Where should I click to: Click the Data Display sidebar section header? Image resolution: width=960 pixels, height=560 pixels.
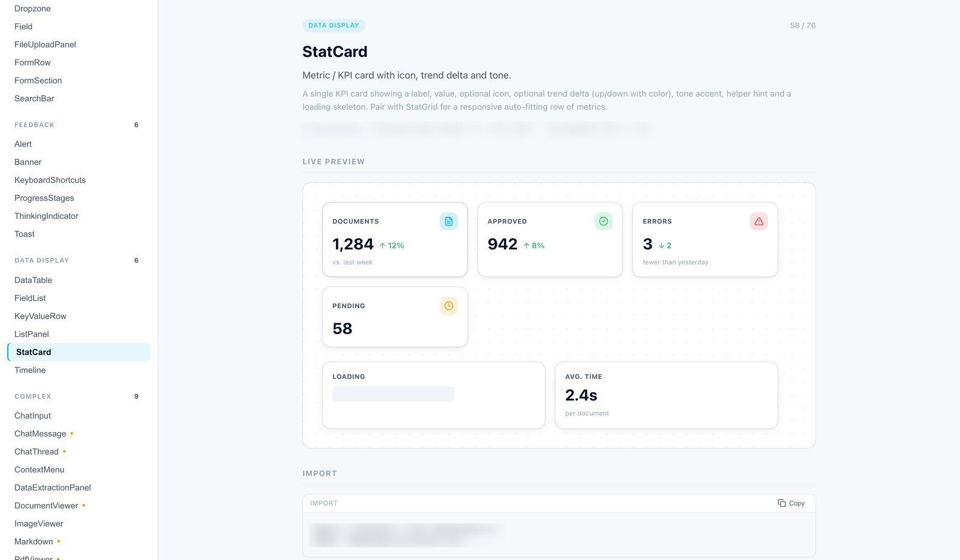point(41,260)
